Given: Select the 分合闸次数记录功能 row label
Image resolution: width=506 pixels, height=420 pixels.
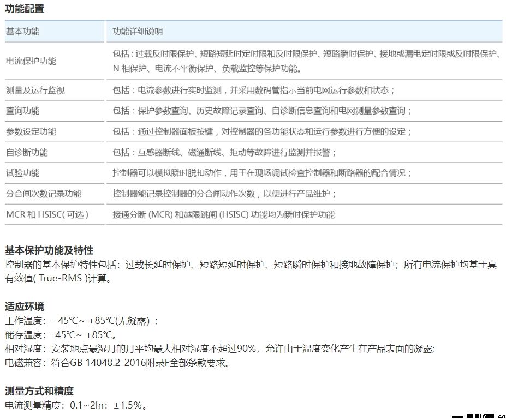Looking at the screenshot, I should 44,194.
